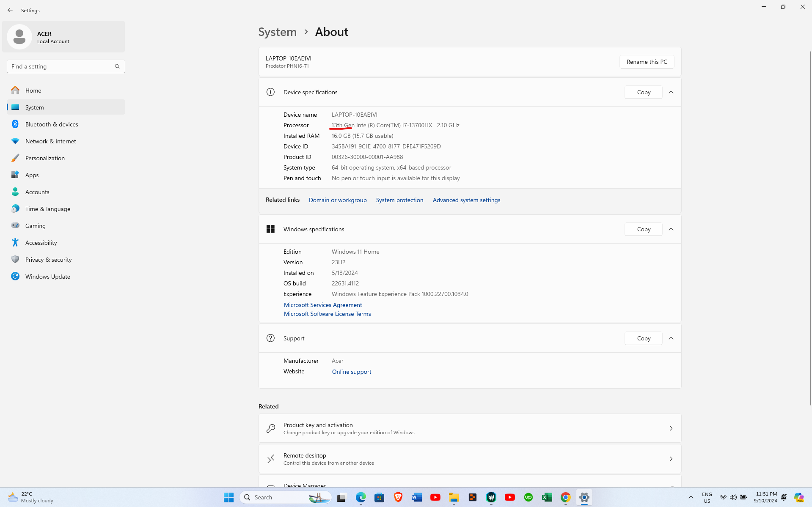Go back with the Settings back arrow

click(x=10, y=10)
